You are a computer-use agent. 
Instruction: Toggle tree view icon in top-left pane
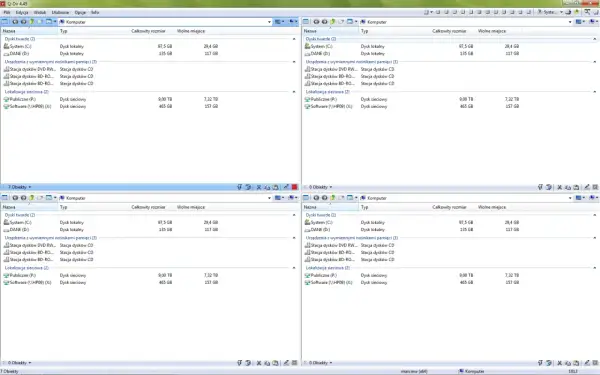tap(5, 22)
